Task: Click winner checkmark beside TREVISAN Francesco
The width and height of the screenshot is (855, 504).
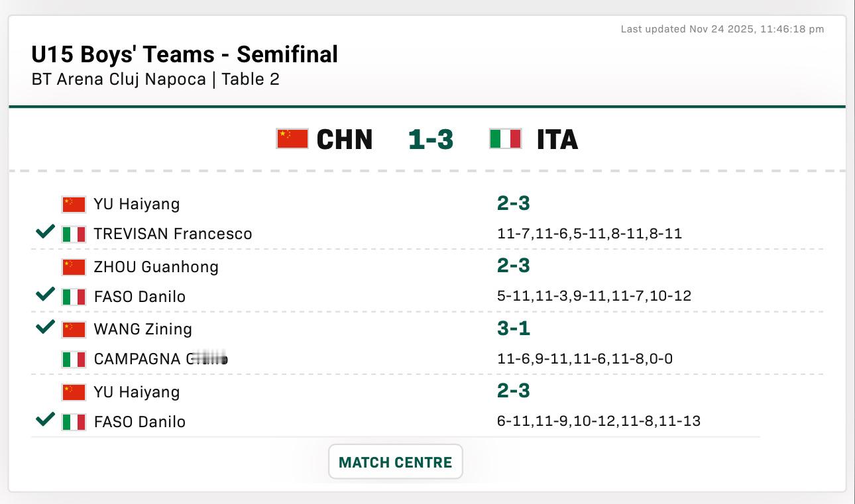Action: pos(45,232)
